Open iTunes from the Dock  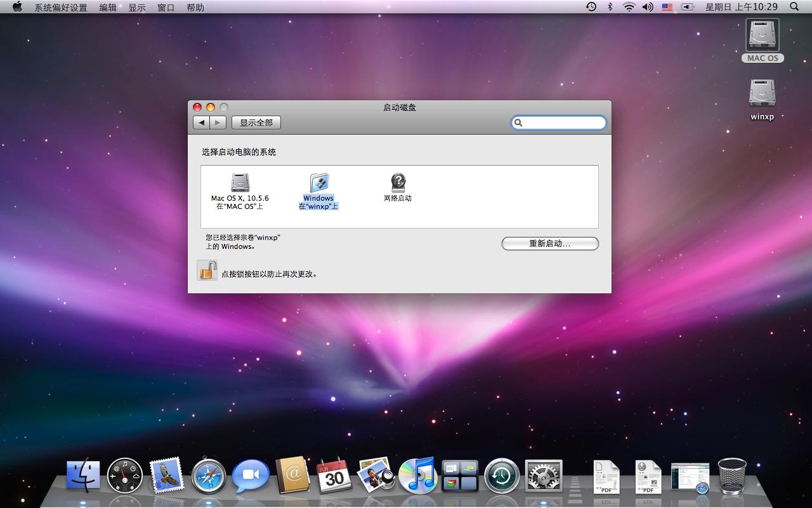tap(417, 475)
